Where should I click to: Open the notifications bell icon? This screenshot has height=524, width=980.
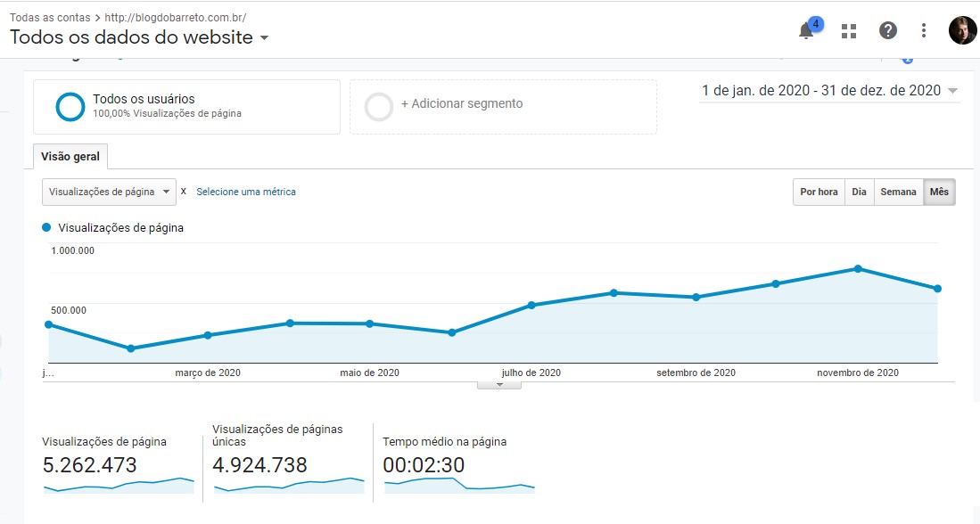click(806, 31)
